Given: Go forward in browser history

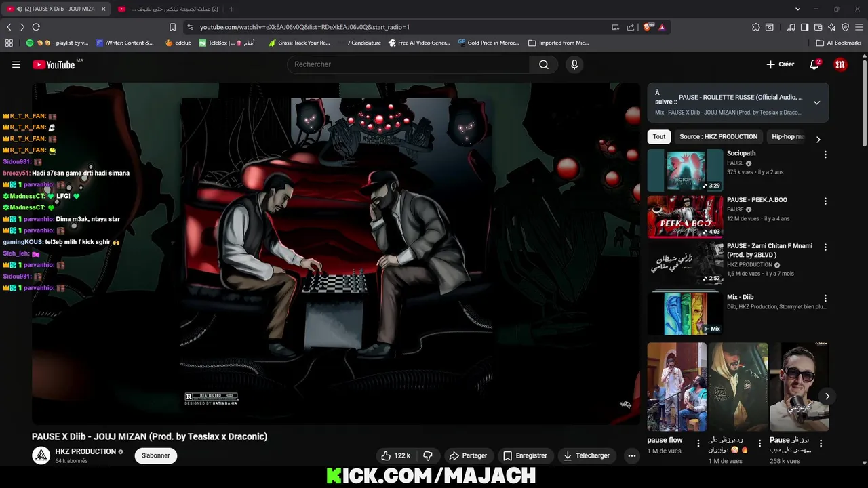Looking at the screenshot, I should [x=22, y=27].
